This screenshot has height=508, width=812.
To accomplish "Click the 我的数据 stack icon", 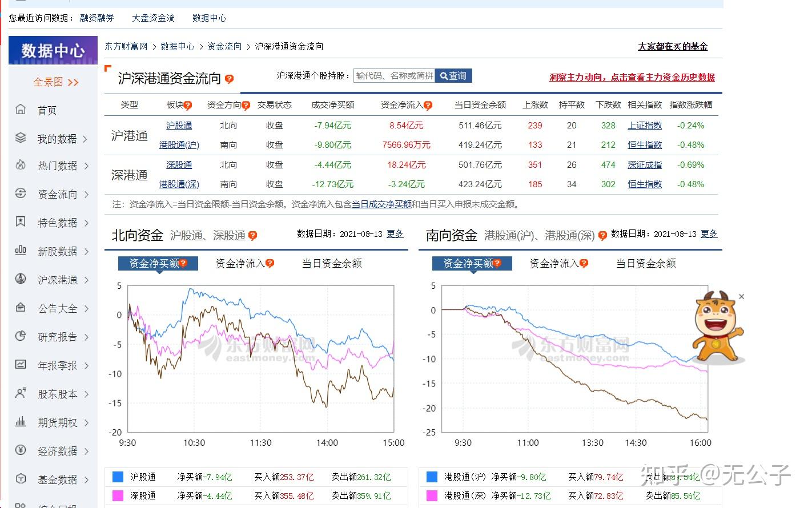I will coord(21,138).
